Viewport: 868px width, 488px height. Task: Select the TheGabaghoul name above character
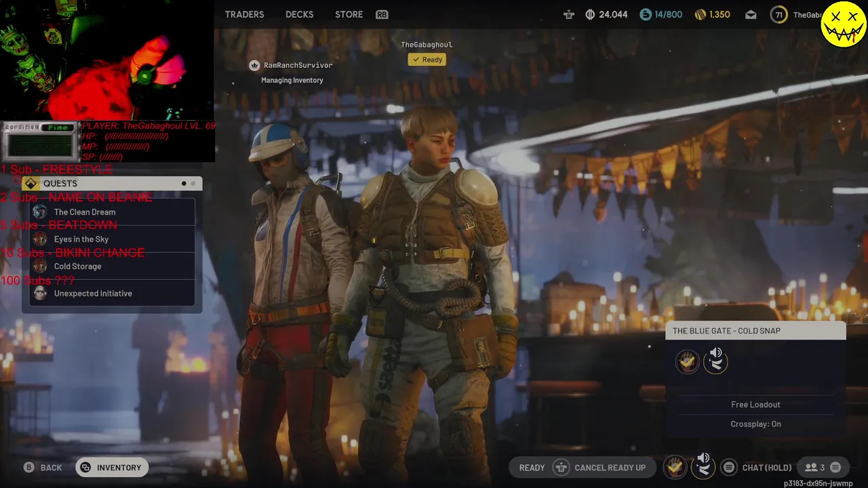point(427,45)
